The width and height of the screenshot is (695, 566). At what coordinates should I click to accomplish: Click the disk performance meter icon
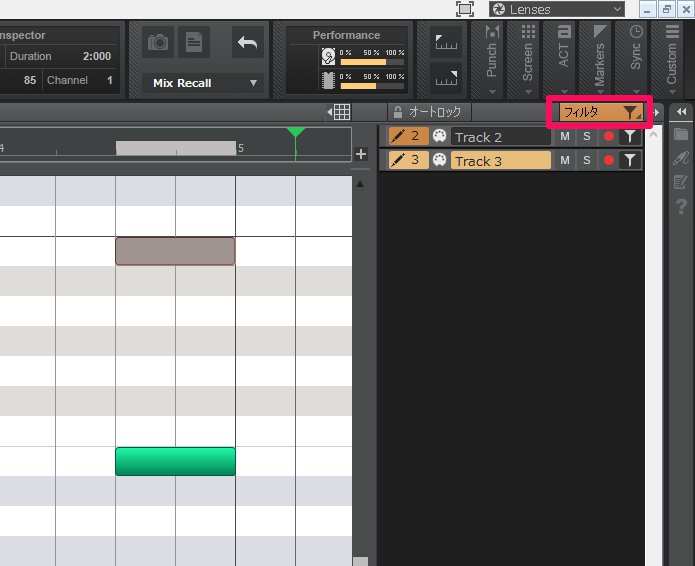click(328, 56)
